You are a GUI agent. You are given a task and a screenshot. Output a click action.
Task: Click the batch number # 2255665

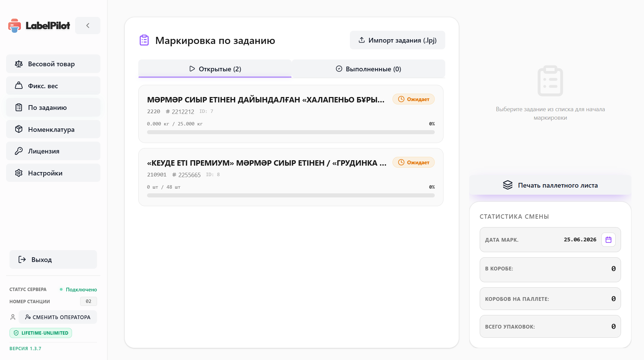(x=186, y=175)
